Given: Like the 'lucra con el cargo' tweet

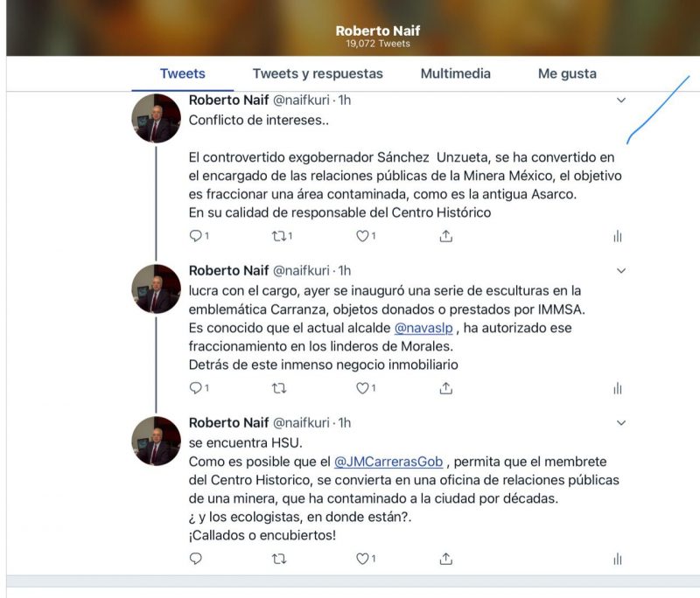Looking at the screenshot, I should click(x=362, y=388).
